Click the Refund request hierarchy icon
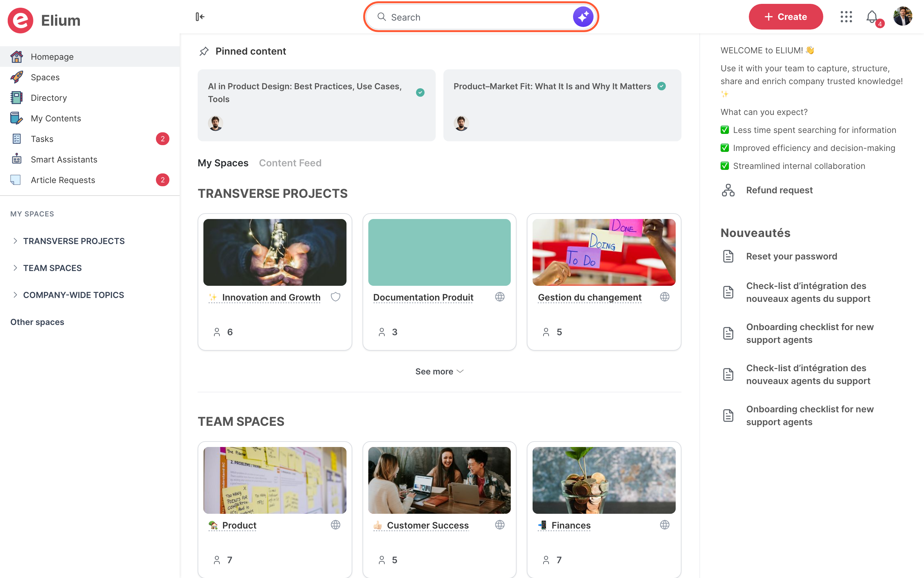 tap(728, 190)
